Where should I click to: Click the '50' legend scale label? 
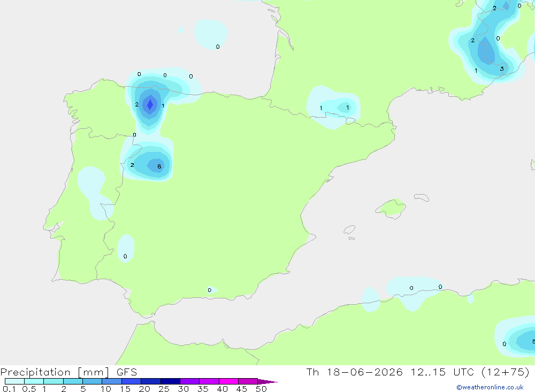pyautogui.click(x=261, y=389)
